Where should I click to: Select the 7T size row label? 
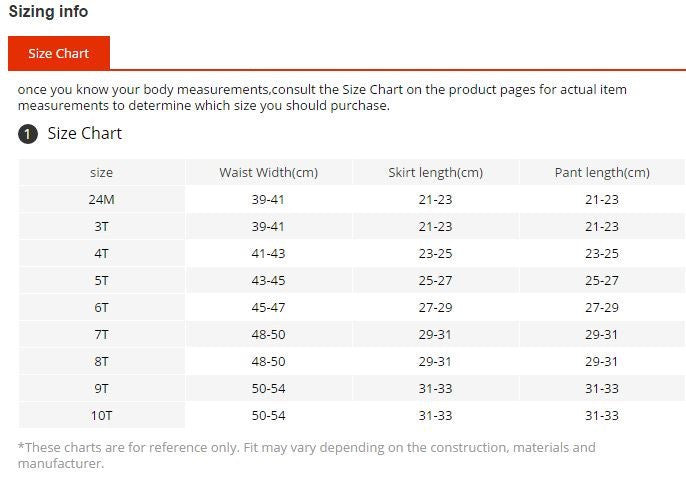point(101,334)
